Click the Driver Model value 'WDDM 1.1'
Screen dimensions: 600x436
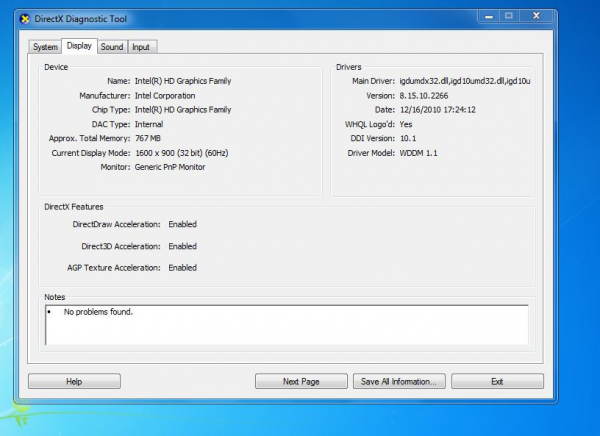point(418,153)
